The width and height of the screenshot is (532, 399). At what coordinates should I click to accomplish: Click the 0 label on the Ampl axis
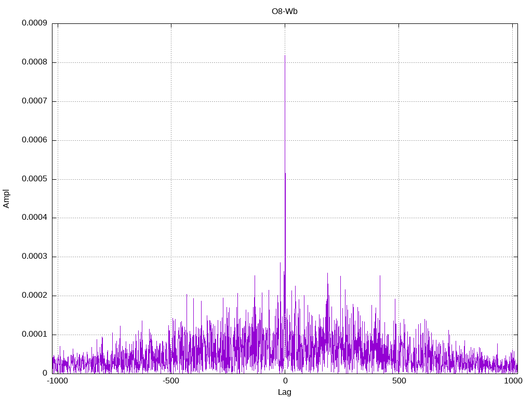click(45, 373)
